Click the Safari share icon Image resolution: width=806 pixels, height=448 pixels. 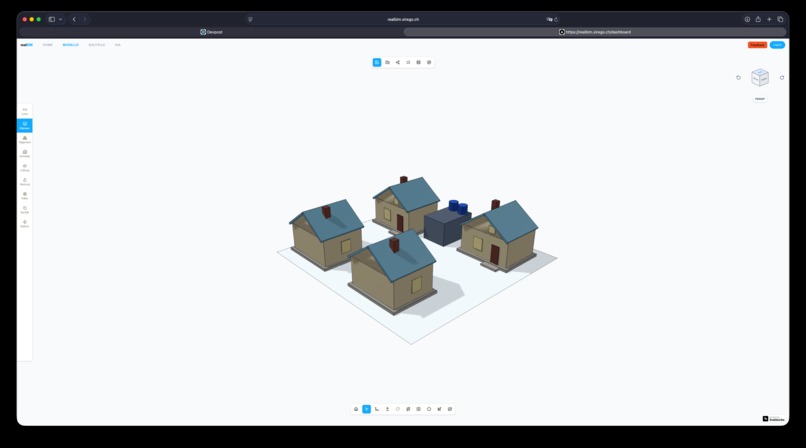[x=758, y=20]
